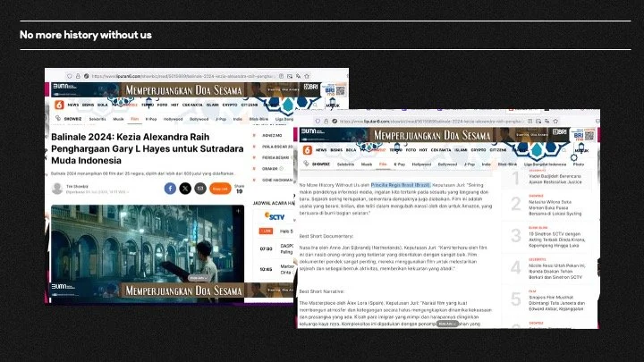Viewport: 644px width, 362px height.
Task: Select the Selebritis tab in left window
Action: pyautogui.click(x=97, y=119)
